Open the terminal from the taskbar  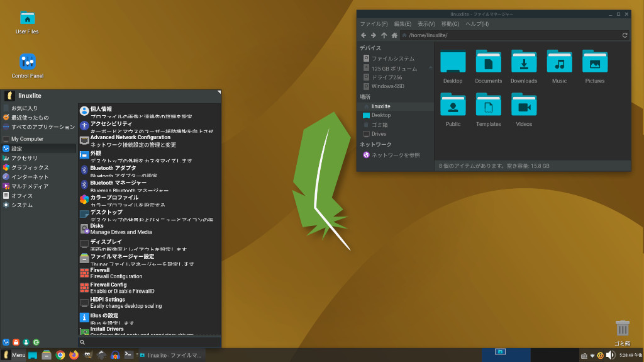click(128, 354)
